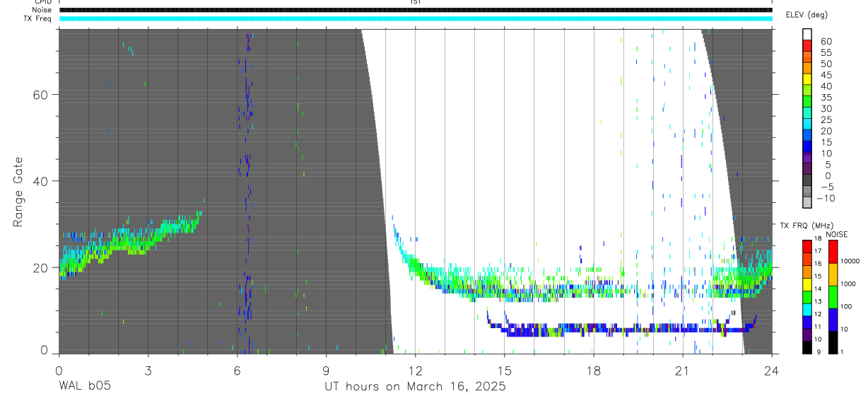This screenshot has width=868, height=401.
Task: Click the 'WAL b05' radar label
Action: (x=84, y=387)
